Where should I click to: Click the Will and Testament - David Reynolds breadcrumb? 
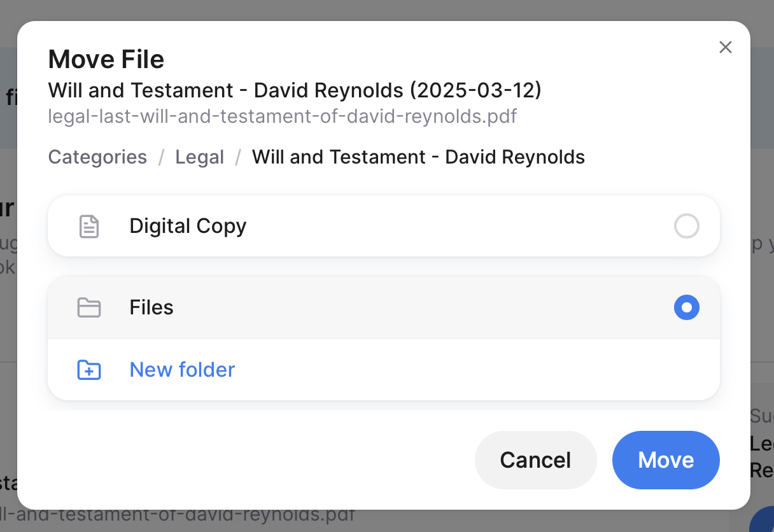418,157
